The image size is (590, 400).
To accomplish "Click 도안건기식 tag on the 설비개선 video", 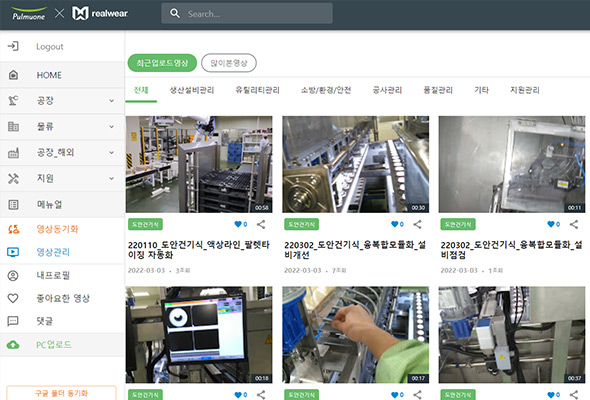I will 302,224.
